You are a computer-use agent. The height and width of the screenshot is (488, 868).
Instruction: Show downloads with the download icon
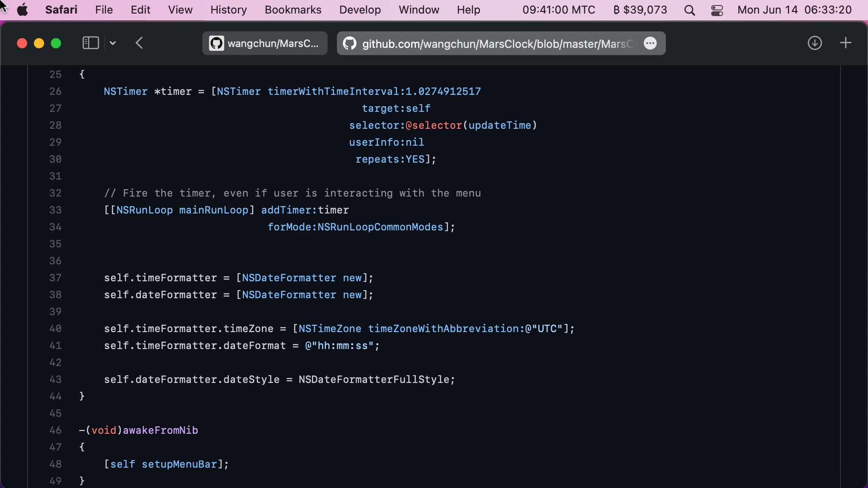coord(815,43)
